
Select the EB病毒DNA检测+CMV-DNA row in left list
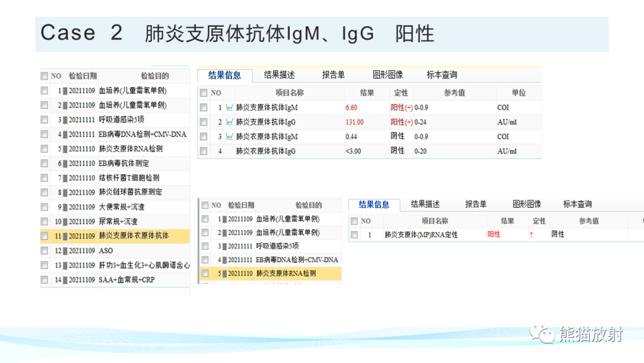tap(115, 134)
